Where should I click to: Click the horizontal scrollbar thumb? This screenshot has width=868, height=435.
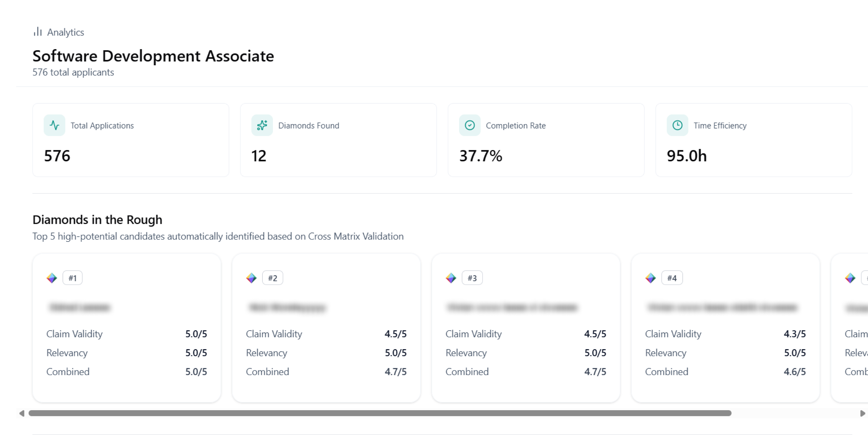click(380, 413)
